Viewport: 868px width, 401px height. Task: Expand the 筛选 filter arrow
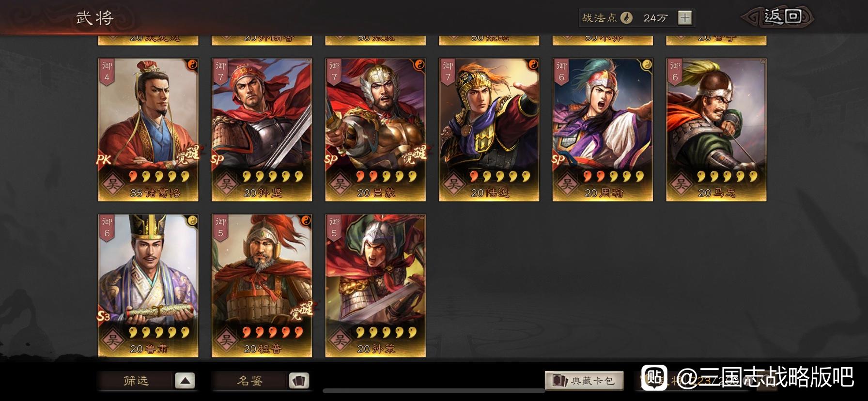[x=185, y=381]
